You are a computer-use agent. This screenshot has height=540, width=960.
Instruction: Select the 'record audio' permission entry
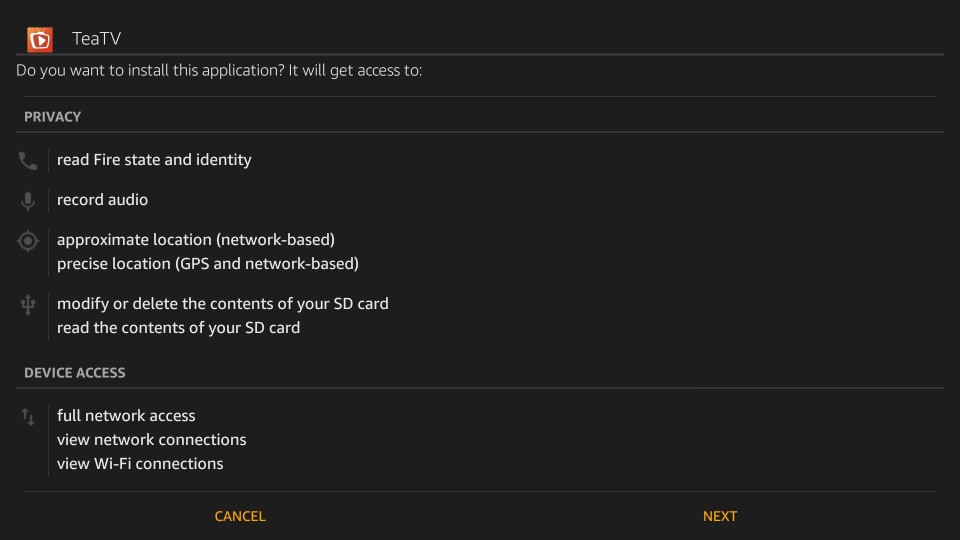coord(102,200)
